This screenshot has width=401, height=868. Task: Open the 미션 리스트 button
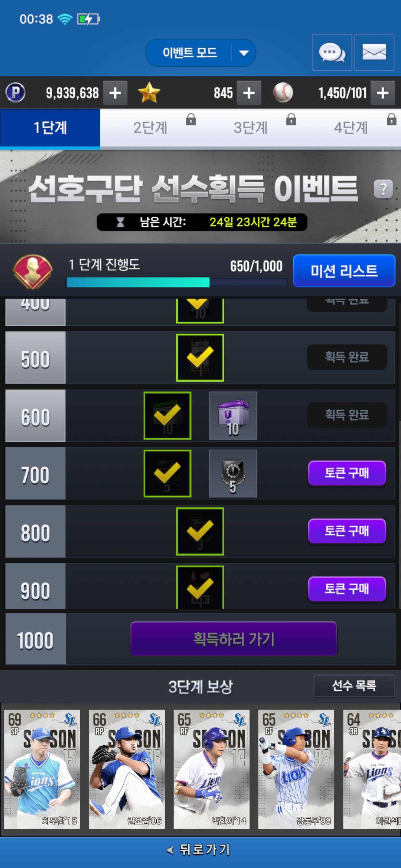(344, 271)
